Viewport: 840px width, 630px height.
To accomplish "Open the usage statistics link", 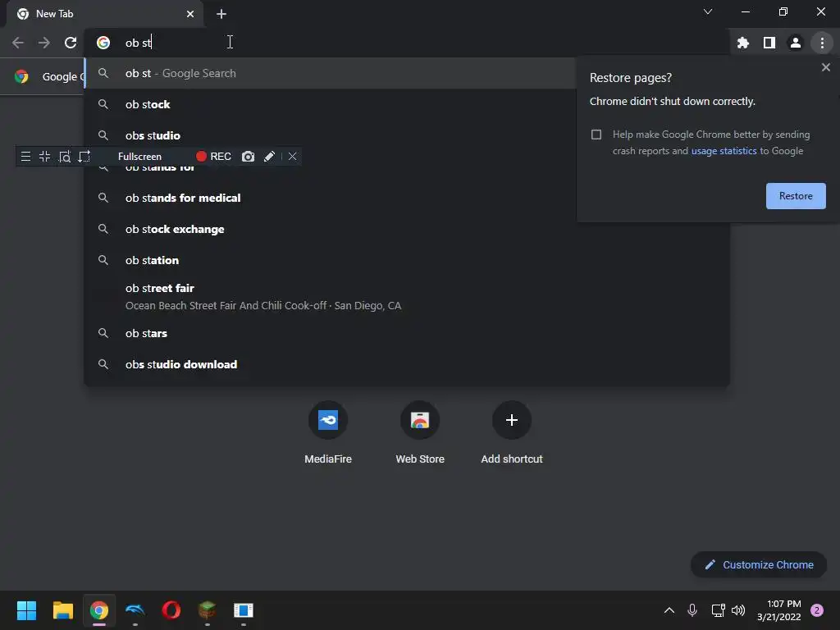I will pos(724,151).
